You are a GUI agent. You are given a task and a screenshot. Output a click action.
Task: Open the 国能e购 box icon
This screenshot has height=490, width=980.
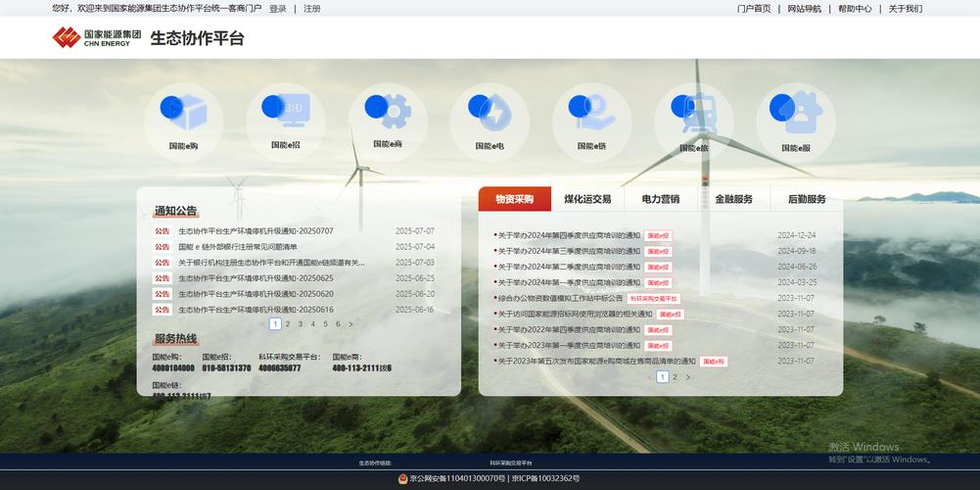183,113
